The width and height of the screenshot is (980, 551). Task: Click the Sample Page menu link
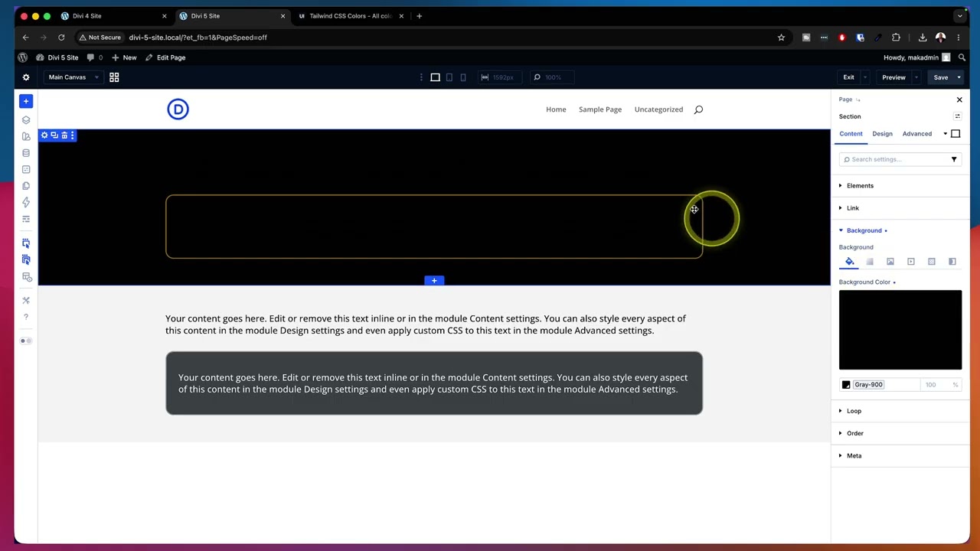600,109
